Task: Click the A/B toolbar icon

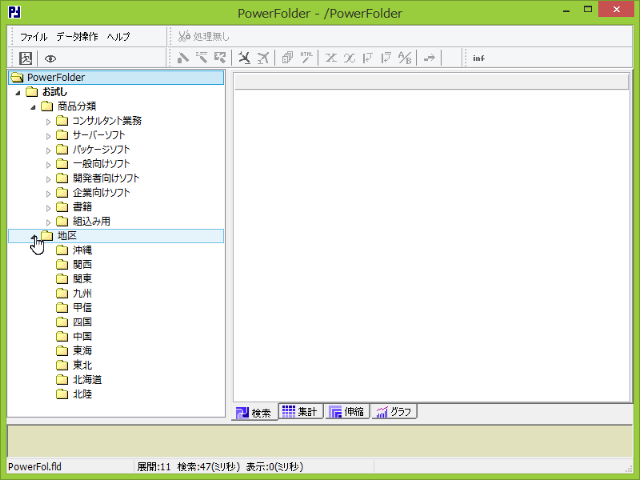Action: point(404,58)
